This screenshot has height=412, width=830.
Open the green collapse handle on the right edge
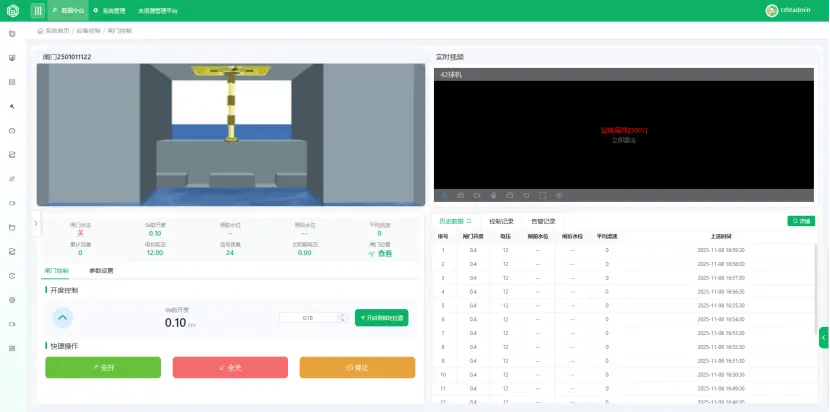click(824, 337)
